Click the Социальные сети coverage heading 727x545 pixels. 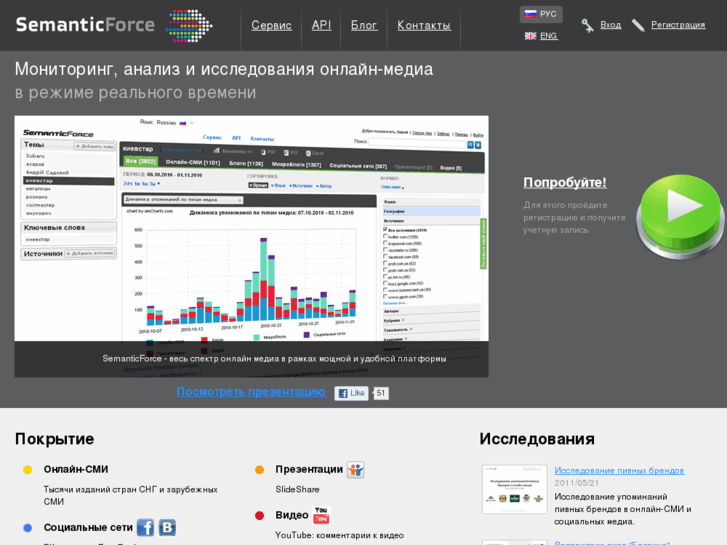click(x=88, y=527)
